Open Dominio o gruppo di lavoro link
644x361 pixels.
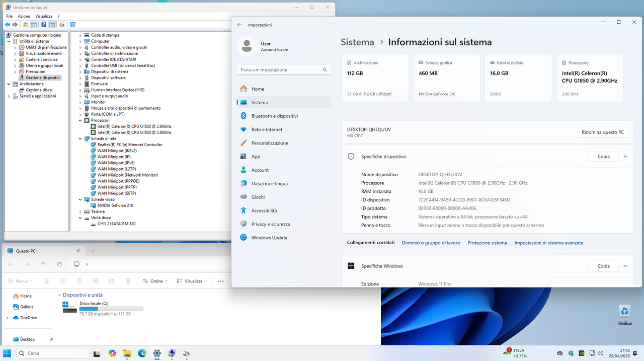(431, 243)
